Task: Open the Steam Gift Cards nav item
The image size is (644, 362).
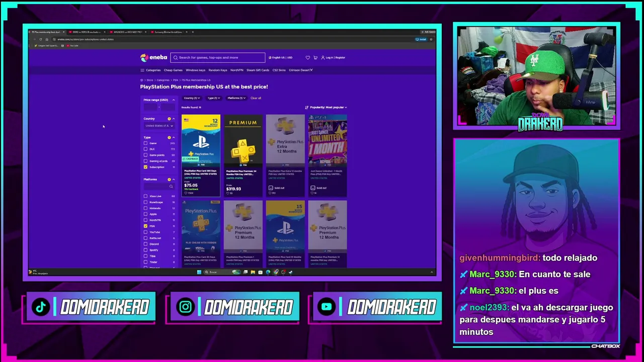Action: pos(258,70)
